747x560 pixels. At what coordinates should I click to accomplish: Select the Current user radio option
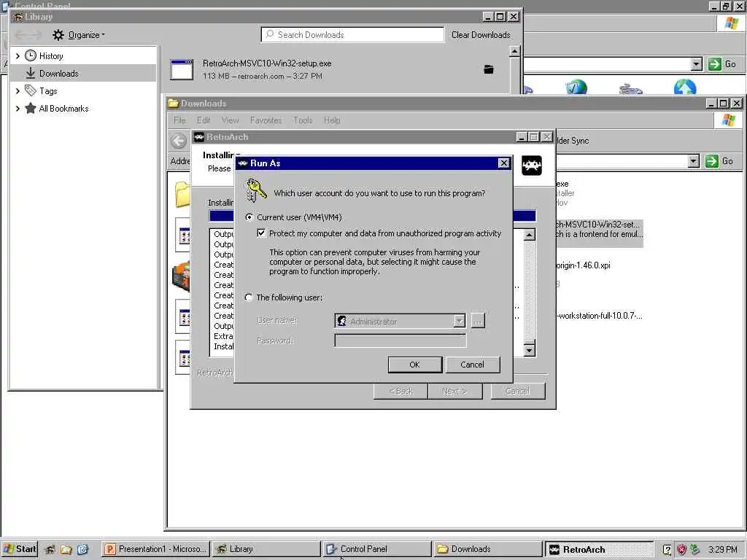click(249, 217)
